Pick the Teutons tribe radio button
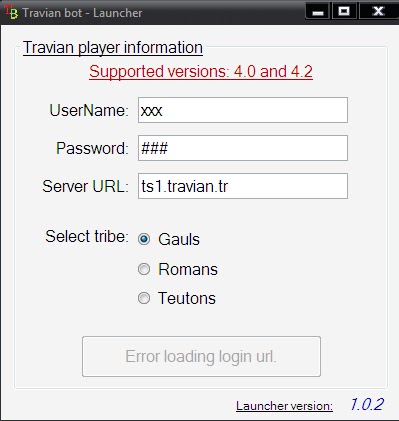Image resolution: width=399 pixels, height=421 pixels. coord(144,298)
